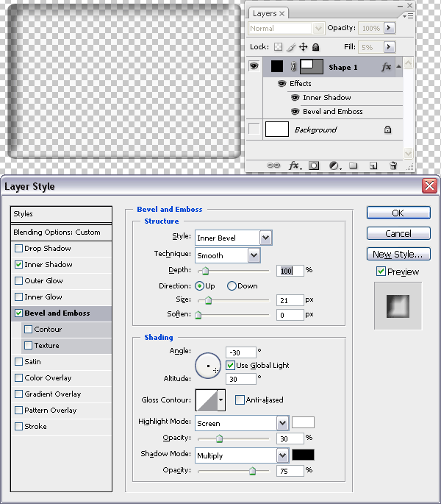Click the create new layer icon
This screenshot has width=441, height=504.
[373, 166]
